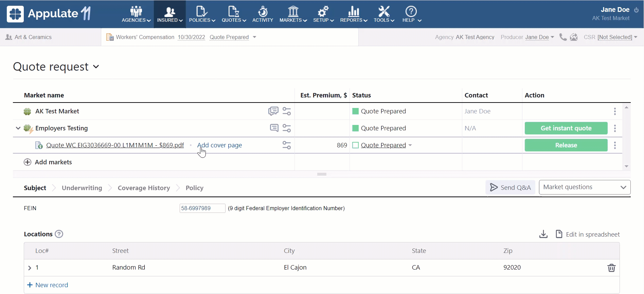Click the Add markets link
644x294 pixels.
tap(53, 162)
